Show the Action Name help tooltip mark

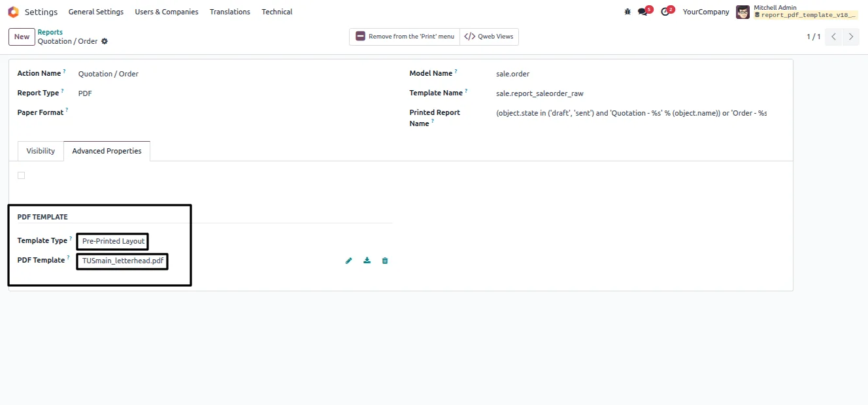pos(65,71)
